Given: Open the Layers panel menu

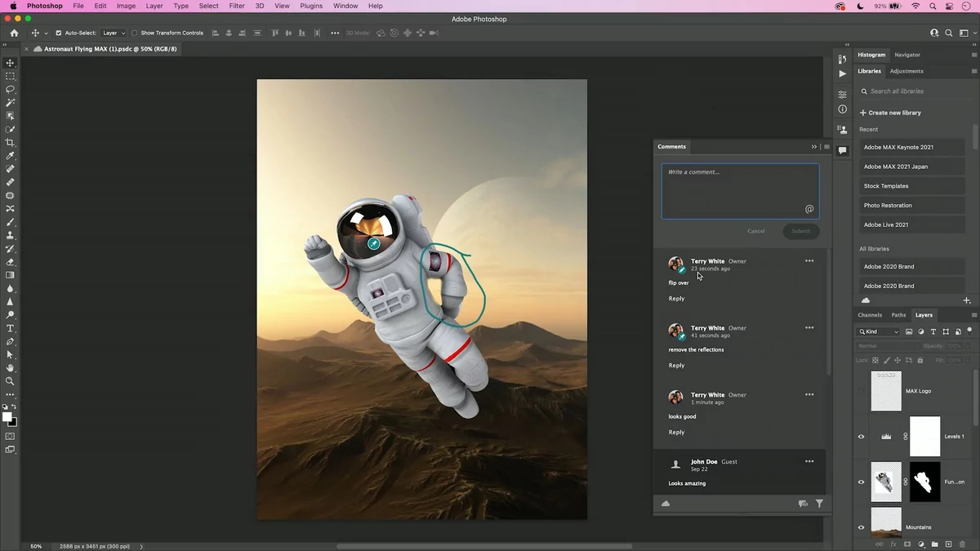Looking at the screenshot, I should (x=973, y=315).
